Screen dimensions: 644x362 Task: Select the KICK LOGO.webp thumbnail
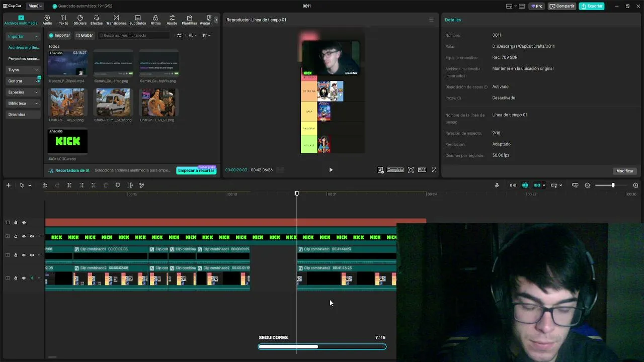67,141
